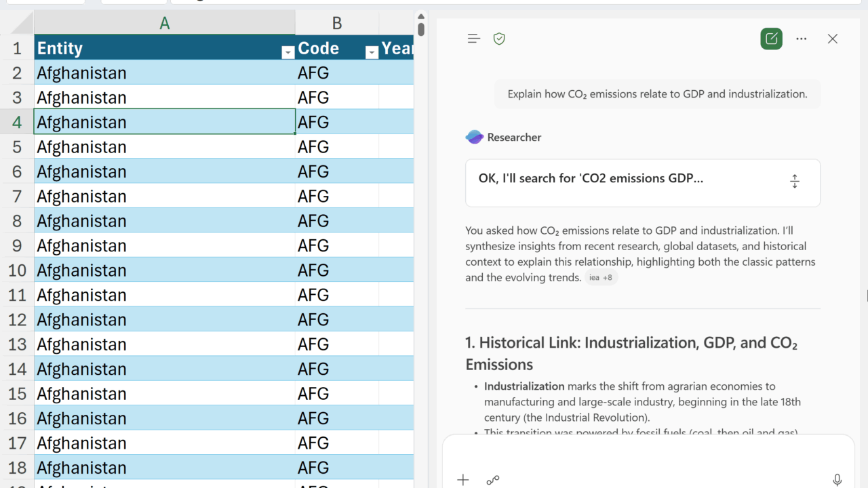Click the plus icon to add content
Screen dimensions: 868x488
[x=463, y=480]
